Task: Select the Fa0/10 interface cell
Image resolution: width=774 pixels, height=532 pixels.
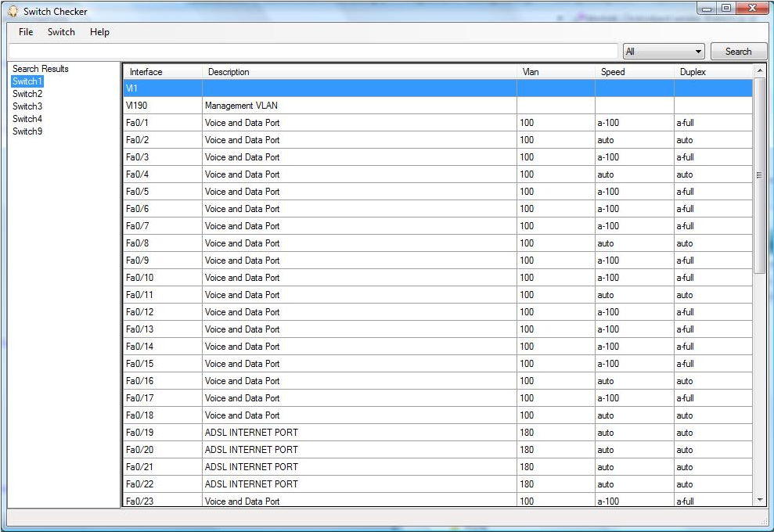Action: (163, 278)
